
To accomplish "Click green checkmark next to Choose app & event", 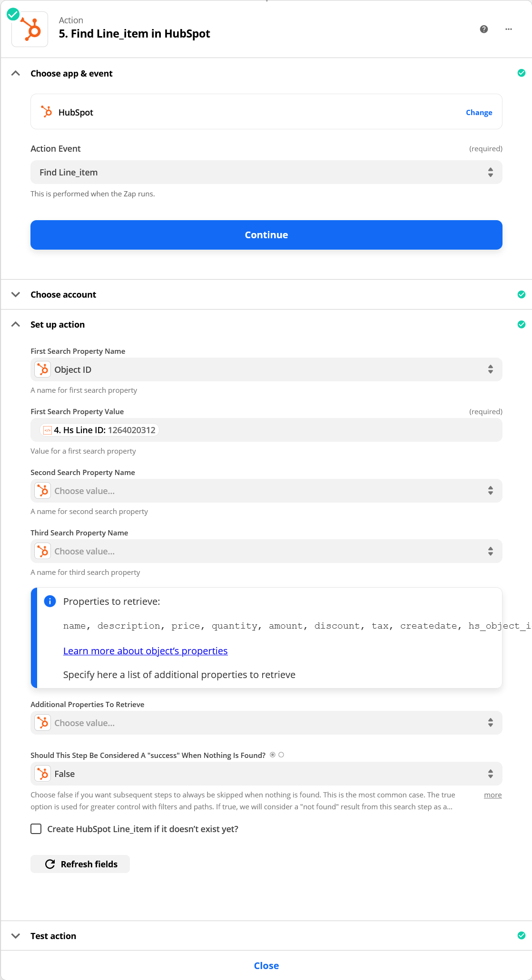I will 522,73.
